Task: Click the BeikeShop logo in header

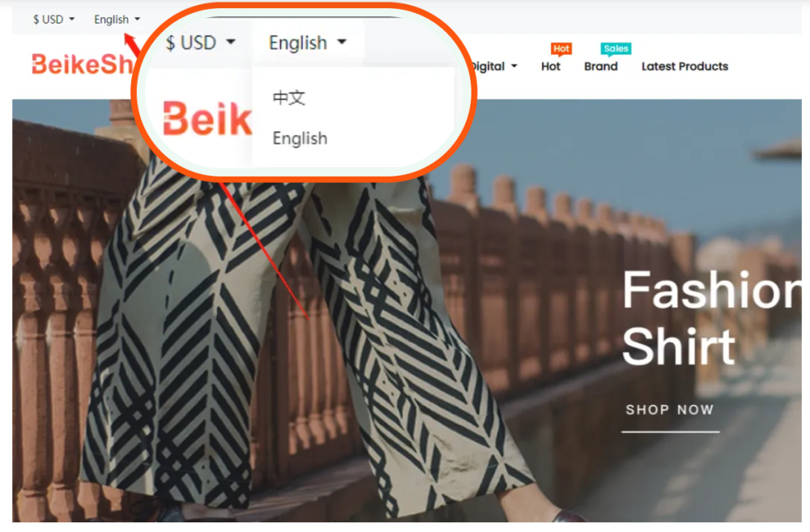Action: [83, 65]
